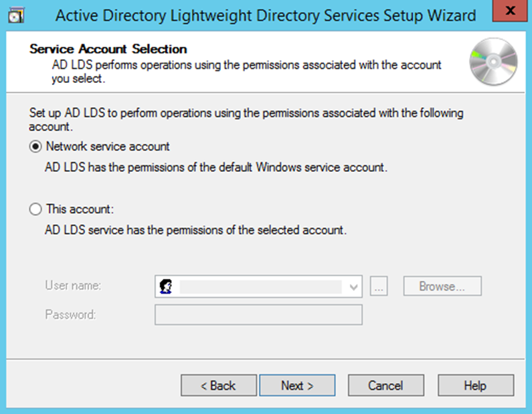This screenshot has height=414, width=532.
Task: Click the Password: label
Action: coord(70,314)
